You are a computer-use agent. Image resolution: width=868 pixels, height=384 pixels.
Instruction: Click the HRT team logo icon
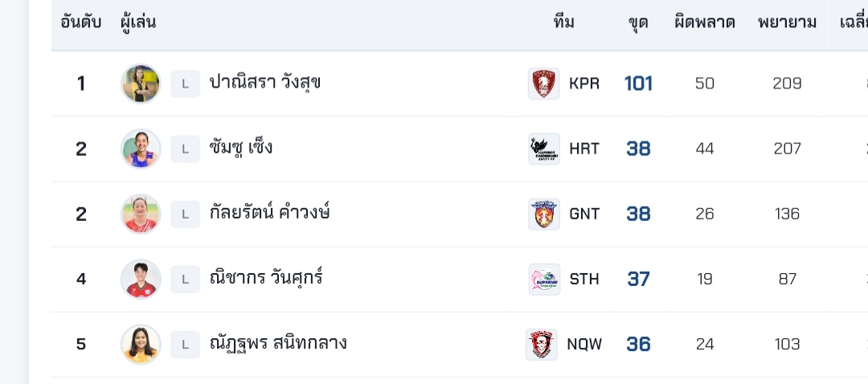pyautogui.click(x=543, y=149)
